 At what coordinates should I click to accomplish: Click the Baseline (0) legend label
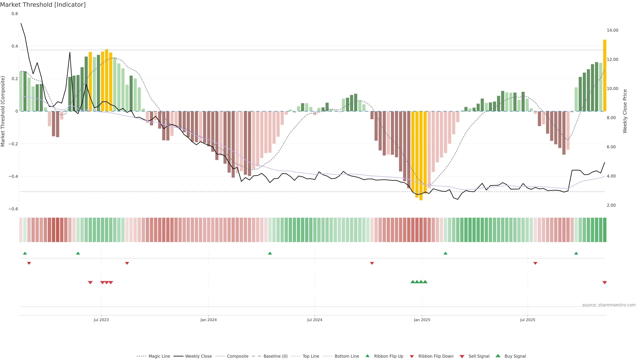[276, 356]
